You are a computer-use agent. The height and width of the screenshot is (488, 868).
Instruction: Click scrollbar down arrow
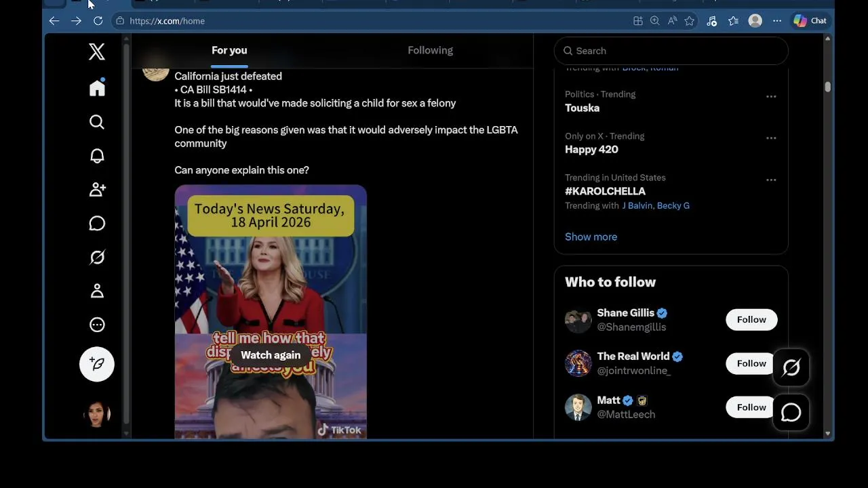[827, 433]
